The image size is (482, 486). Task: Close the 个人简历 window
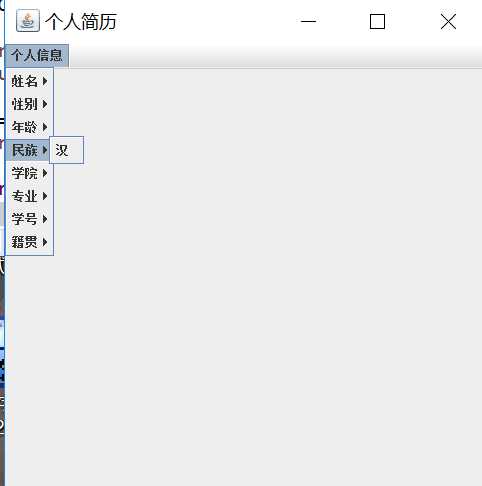pyautogui.click(x=448, y=22)
